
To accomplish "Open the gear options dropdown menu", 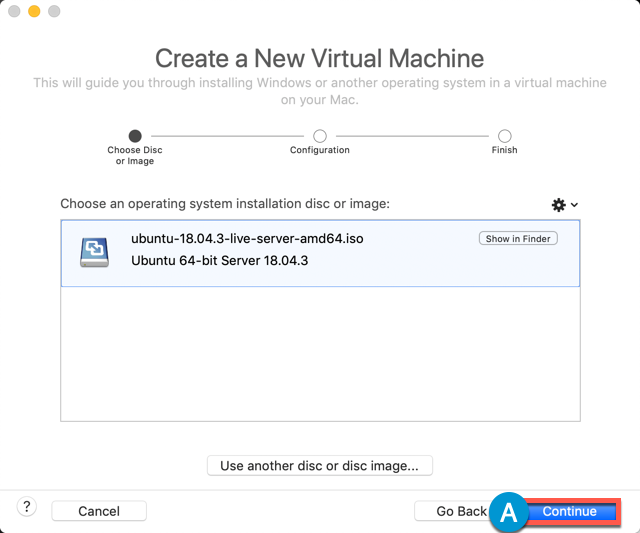I will pos(564,204).
